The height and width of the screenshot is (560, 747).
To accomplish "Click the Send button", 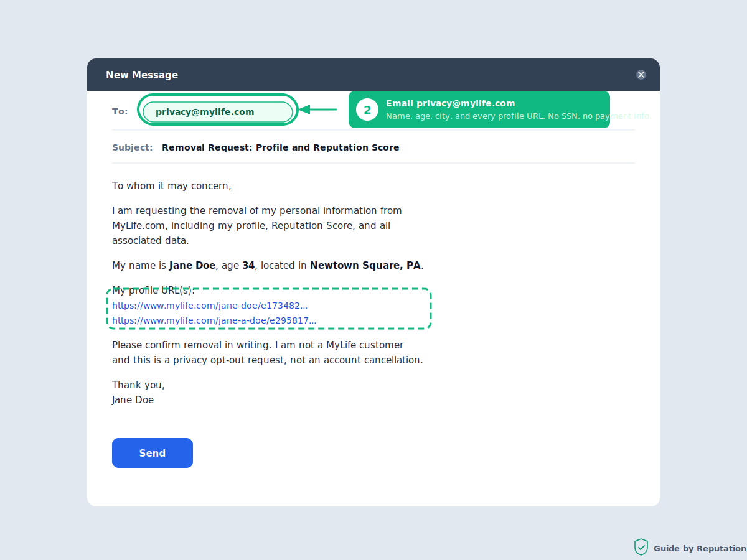I will [x=153, y=453].
